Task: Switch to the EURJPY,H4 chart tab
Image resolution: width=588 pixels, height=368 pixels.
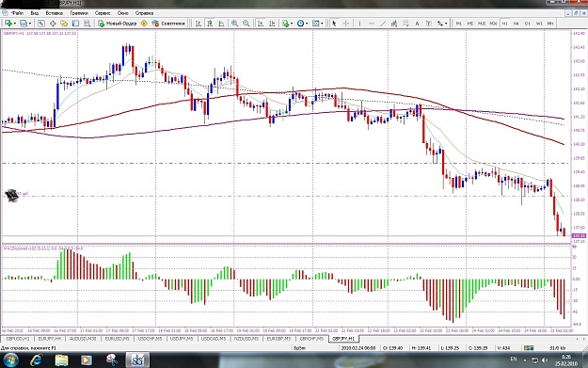Action: [50, 339]
